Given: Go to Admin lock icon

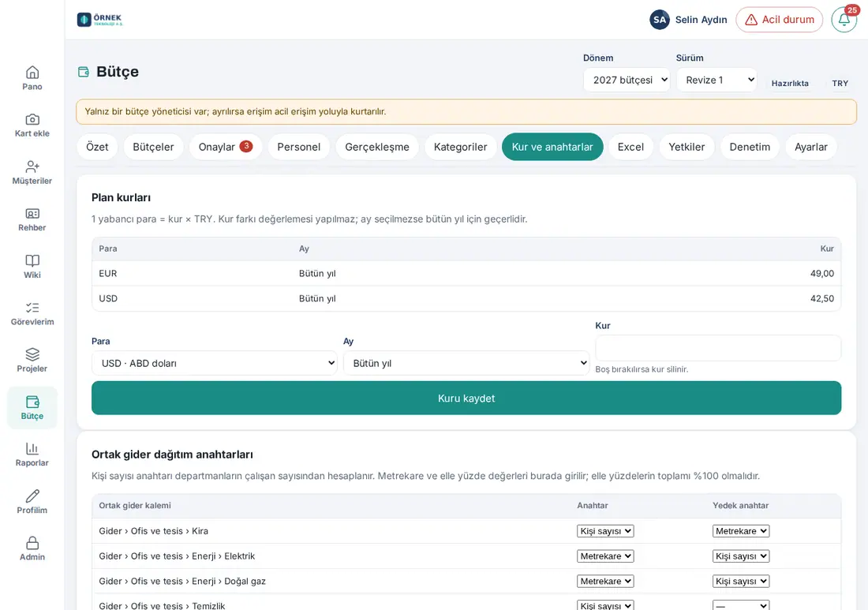Looking at the screenshot, I should (x=32, y=543).
